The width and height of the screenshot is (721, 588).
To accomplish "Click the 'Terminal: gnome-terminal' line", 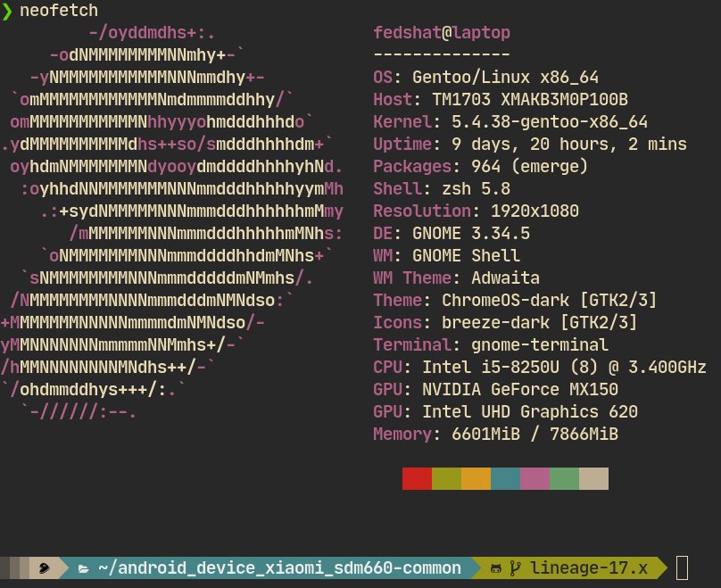I will pos(491,344).
